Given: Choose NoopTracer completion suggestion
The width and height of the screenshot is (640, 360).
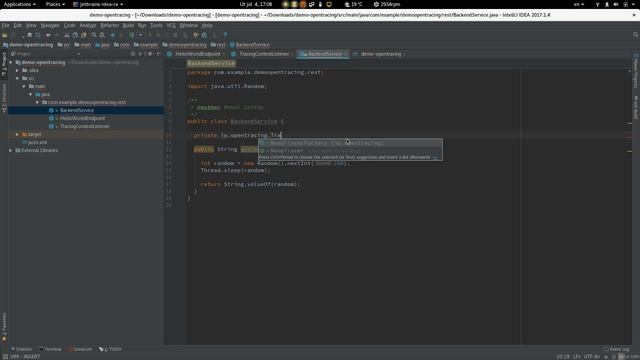Looking at the screenshot, I should 350,151.
